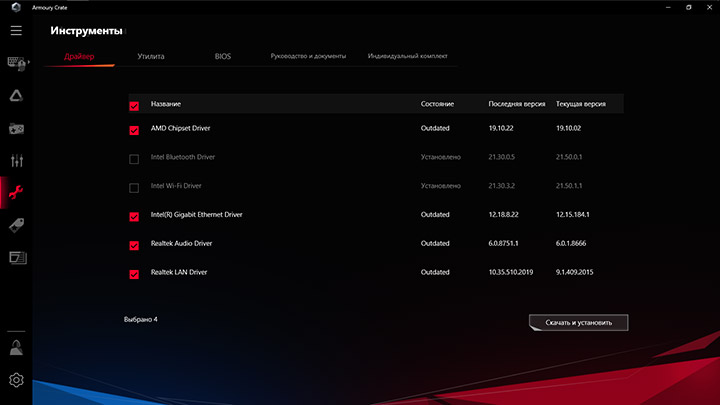
Task: Click latest version 10.35.510.2019
Action: click(x=511, y=272)
